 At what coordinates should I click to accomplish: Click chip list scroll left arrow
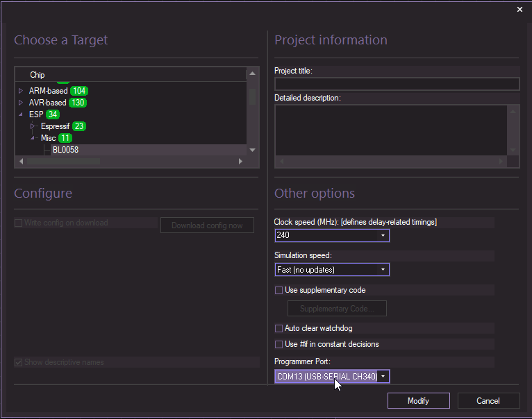coord(21,162)
